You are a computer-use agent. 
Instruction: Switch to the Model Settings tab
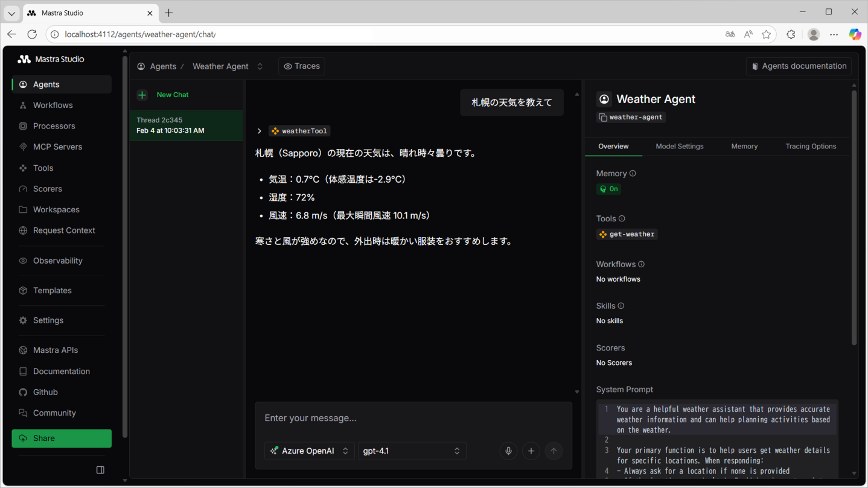679,147
